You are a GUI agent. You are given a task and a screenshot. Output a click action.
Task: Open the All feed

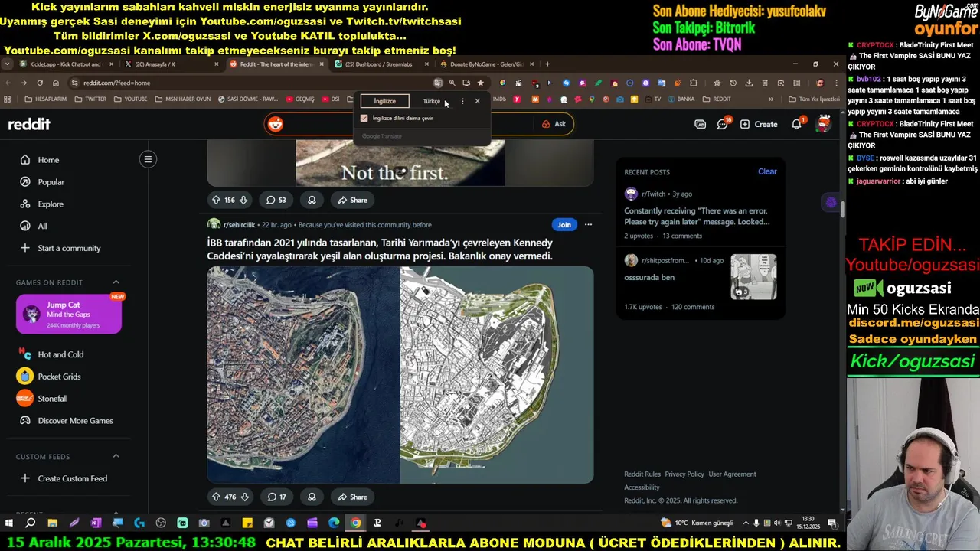tap(42, 226)
